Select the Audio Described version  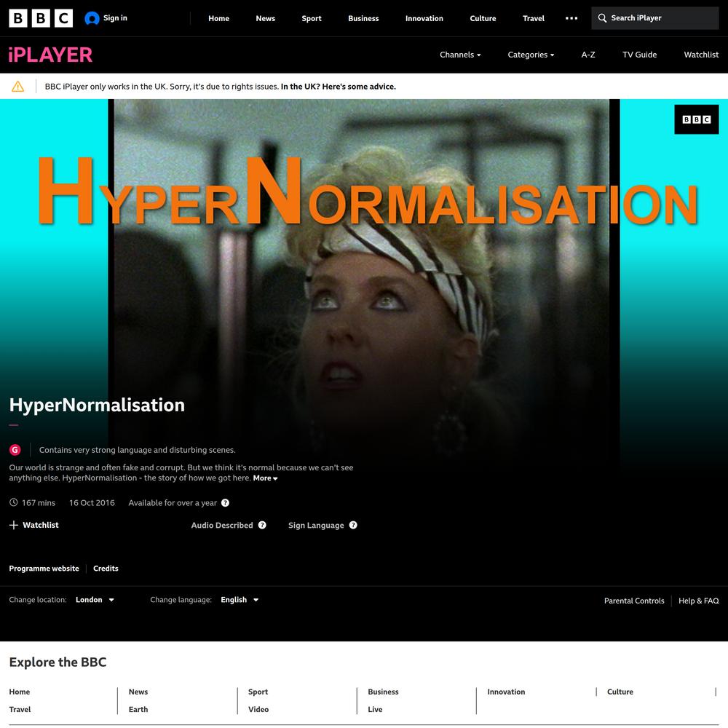point(222,525)
